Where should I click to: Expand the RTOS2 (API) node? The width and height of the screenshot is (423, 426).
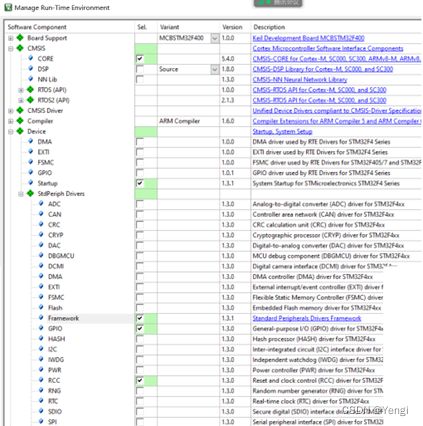pos(21,100)
